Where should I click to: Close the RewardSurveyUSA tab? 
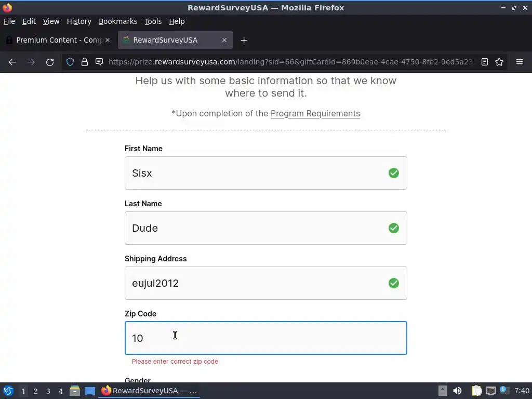[x=224, y=40]
